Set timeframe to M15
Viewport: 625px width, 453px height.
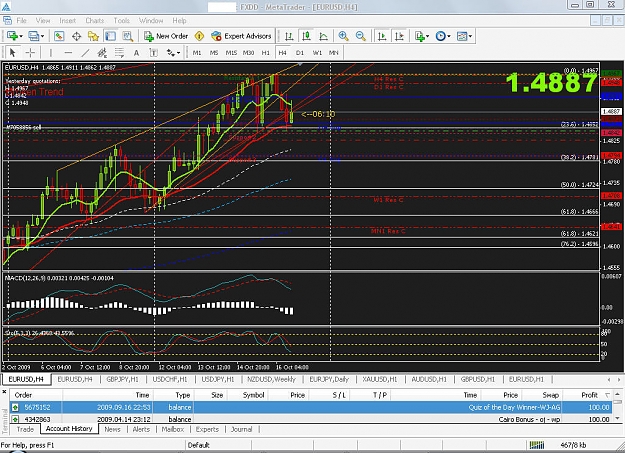[x=231, y=53]
